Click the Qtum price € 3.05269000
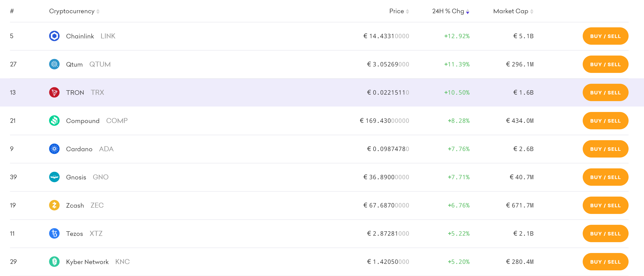Screen dimensions: 644x276 tap(388, 64)
